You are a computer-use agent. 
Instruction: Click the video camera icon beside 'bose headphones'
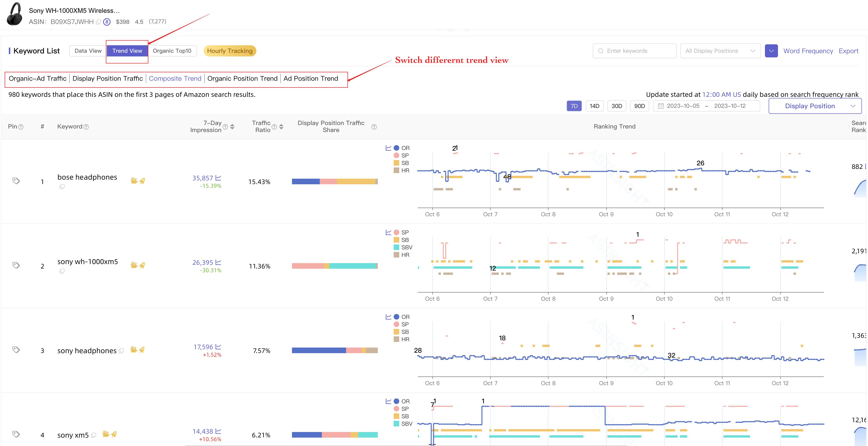click(x=134, y=181)
